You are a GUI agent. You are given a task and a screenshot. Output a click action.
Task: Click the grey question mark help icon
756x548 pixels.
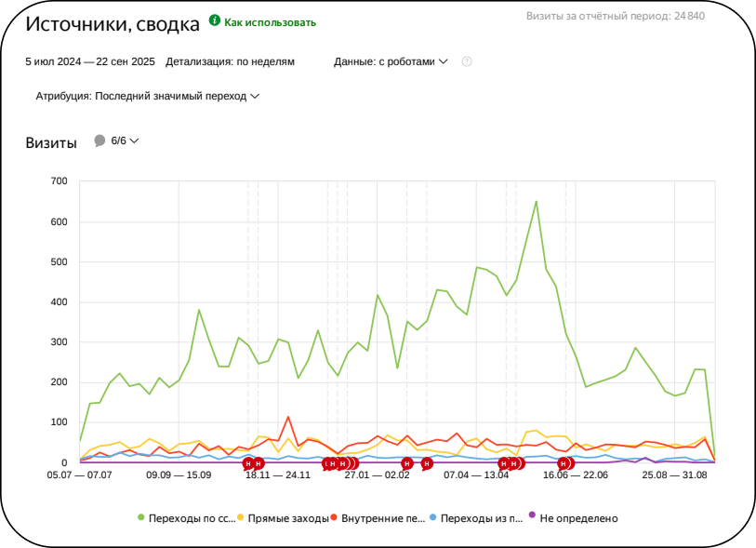(466, 61)
